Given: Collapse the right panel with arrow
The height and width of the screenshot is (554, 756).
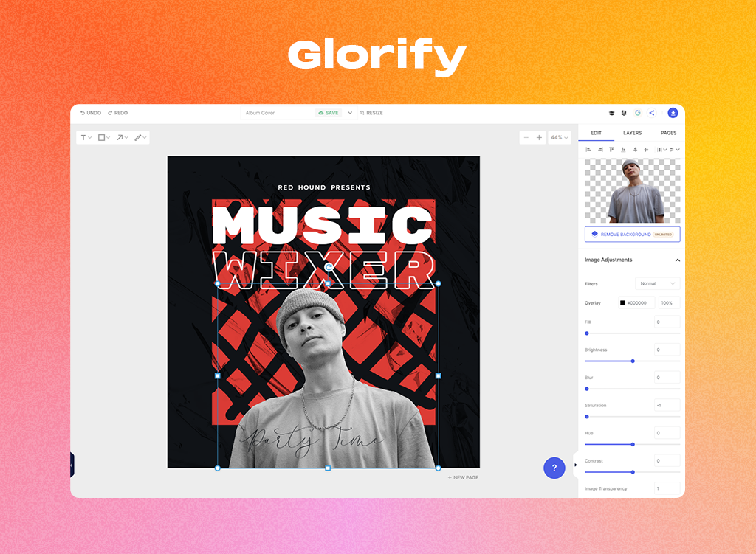Looking at the screenshot, I should tap(576, 465).
